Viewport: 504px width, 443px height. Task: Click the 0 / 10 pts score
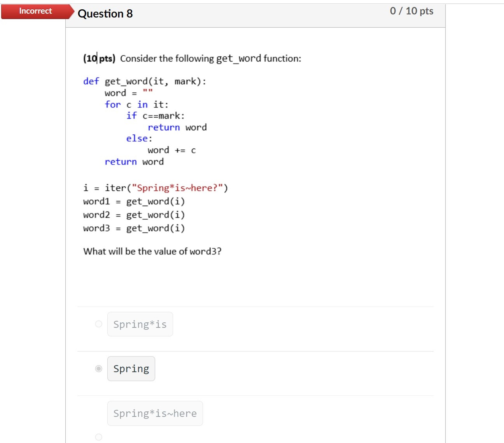412,11
